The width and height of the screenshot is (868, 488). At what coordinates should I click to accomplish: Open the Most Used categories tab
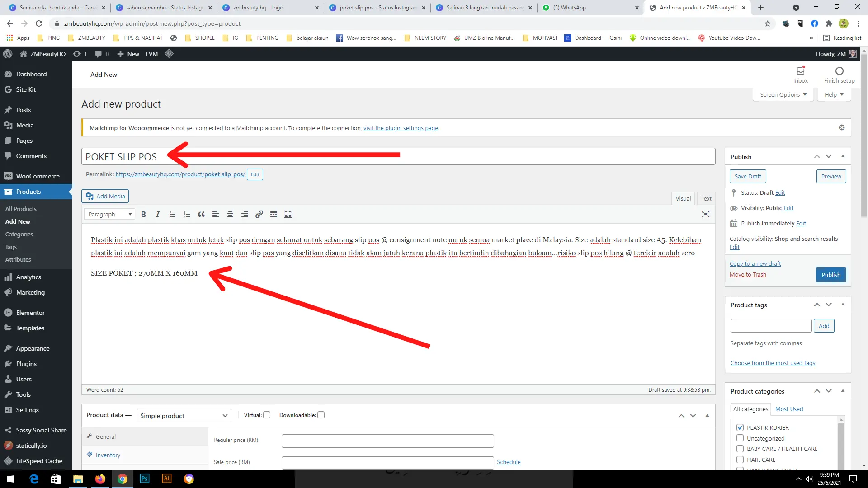pos(789,409)
